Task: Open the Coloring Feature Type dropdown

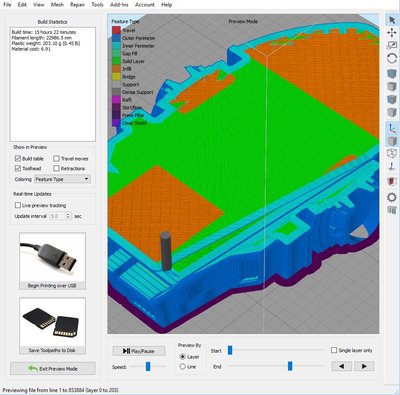Action: click(x=62, y=179)
